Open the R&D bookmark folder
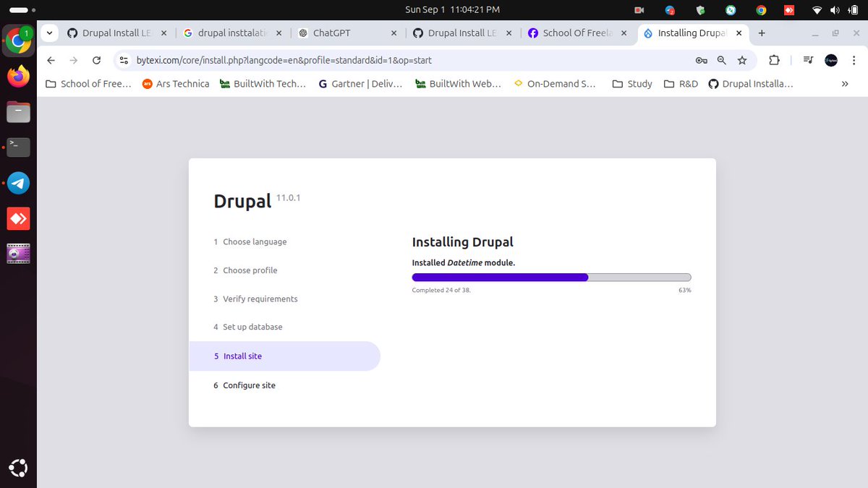The image size is (868, 488). click(681, 84)
